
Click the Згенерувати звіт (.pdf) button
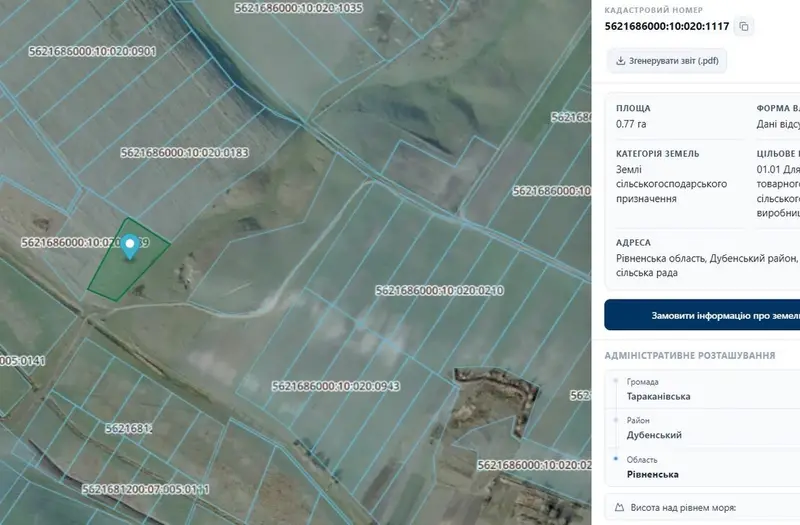click(666, 61)
